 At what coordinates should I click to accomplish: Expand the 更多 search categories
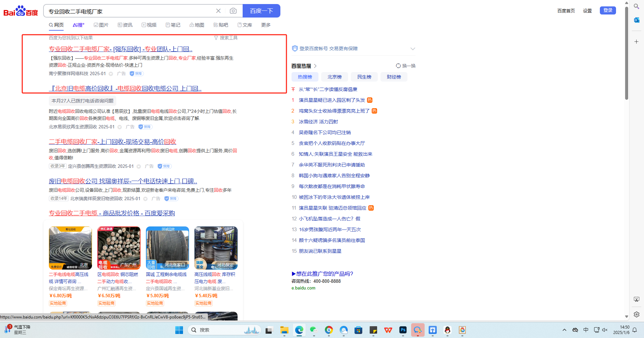(x=266, y=25)
